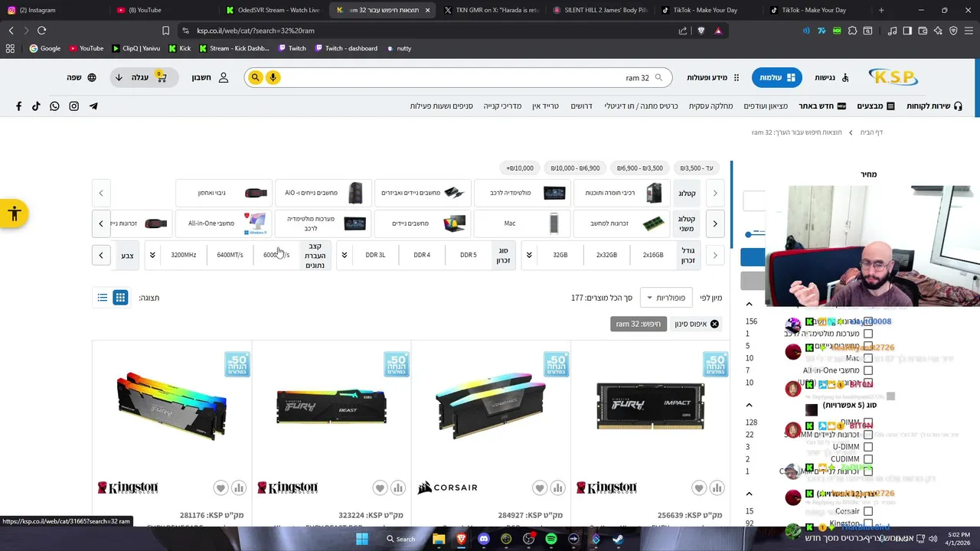
Task: Click the yellow search magnifier button
Action: (255, 77)
